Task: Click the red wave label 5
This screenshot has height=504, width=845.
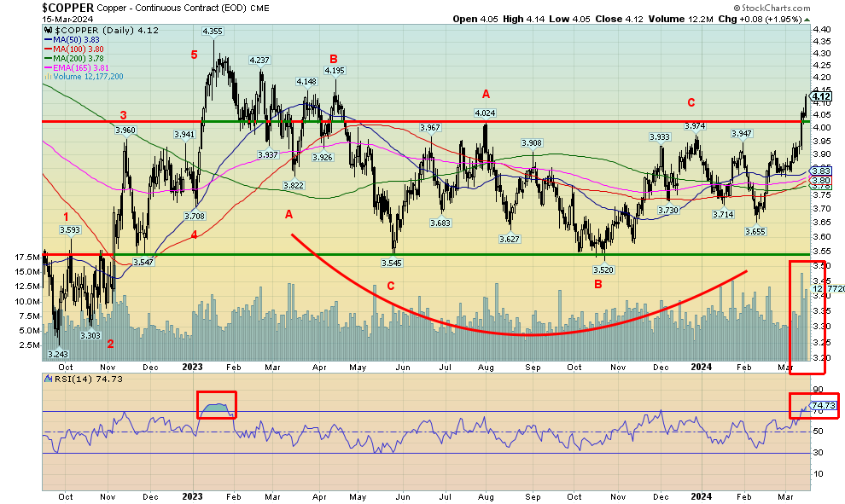Action: pos(194,55)
